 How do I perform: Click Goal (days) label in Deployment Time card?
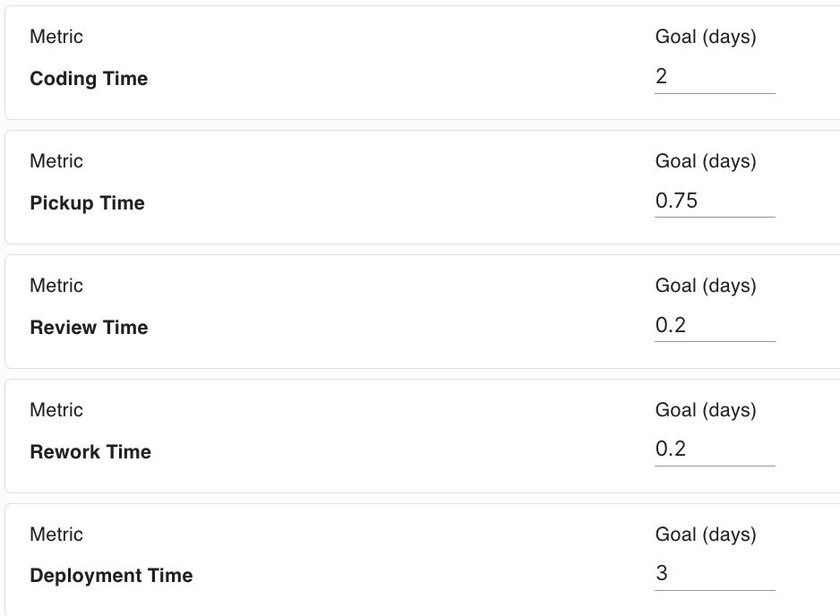pyautogui.click(x=706, y=535)
